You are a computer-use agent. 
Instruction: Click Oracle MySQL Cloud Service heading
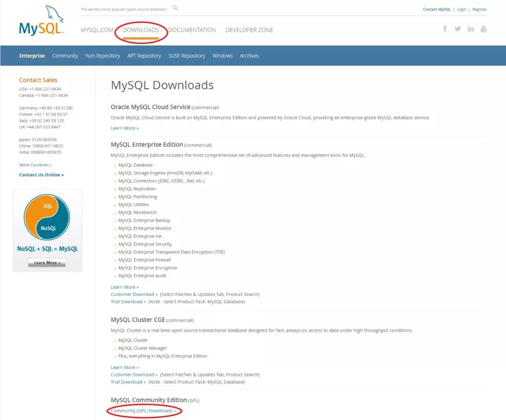coord(150,107)
